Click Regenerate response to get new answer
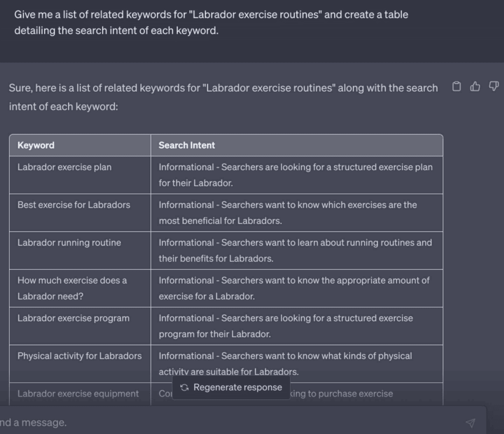The height and width of the screenshot is (434, 504). (x=231, y=387)
